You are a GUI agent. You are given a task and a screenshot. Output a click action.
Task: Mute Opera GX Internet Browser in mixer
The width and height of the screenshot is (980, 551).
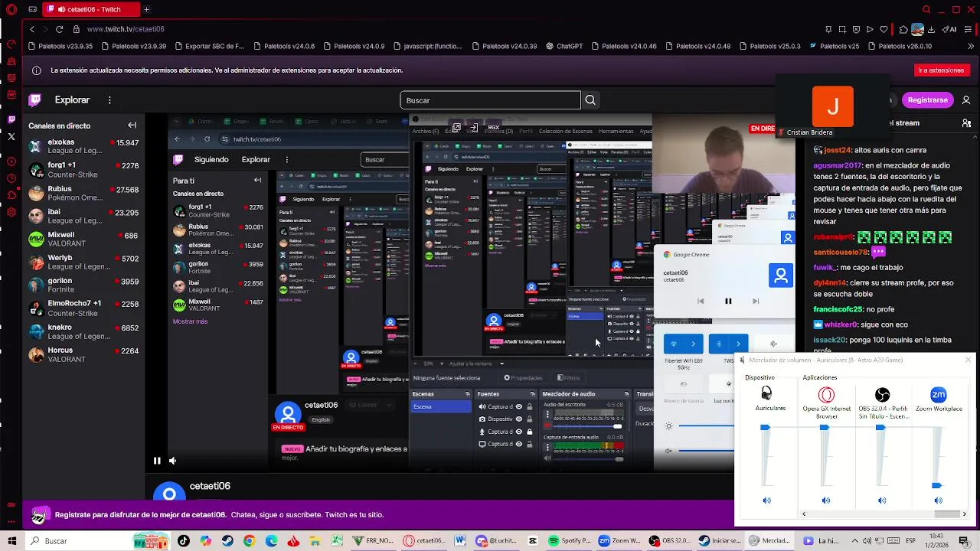(x=825, y=500)
